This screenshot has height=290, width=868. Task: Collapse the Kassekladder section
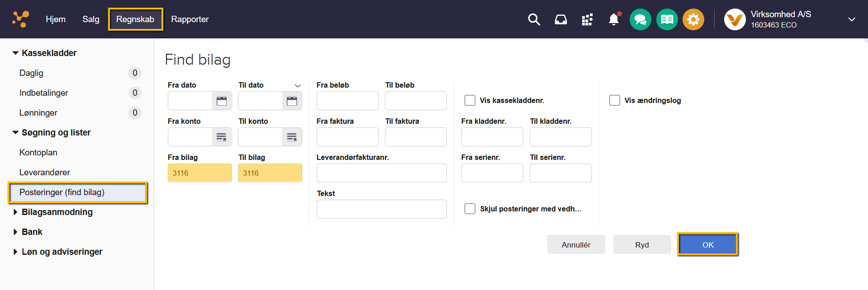[x=15, y=53]
